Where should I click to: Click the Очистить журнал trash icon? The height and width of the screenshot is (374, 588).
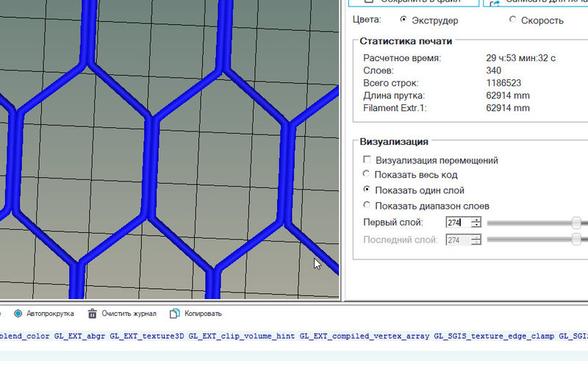[93, 314]
